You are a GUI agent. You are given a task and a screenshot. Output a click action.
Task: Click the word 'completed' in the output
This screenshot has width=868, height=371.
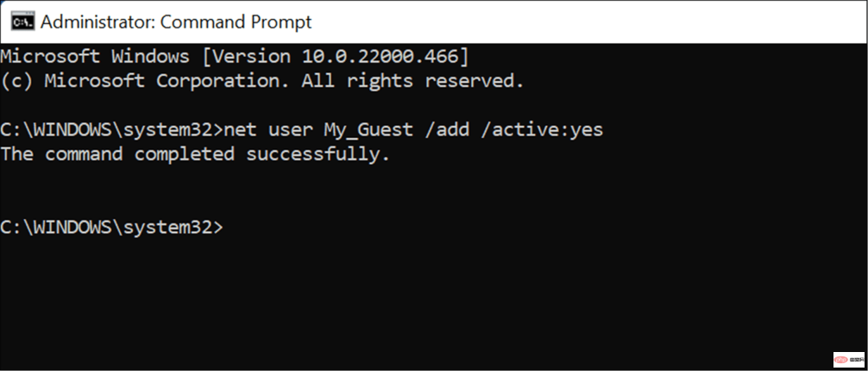pos(184,155)
